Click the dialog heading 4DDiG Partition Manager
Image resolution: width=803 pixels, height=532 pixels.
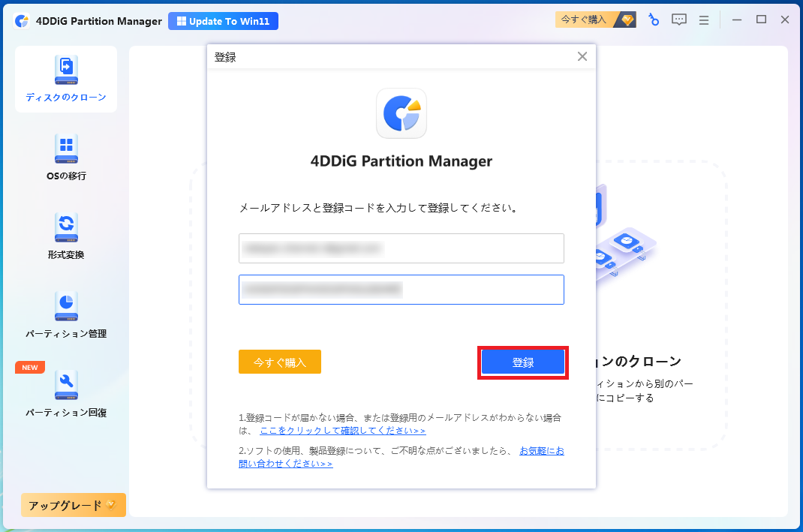(x=401, y=161)
